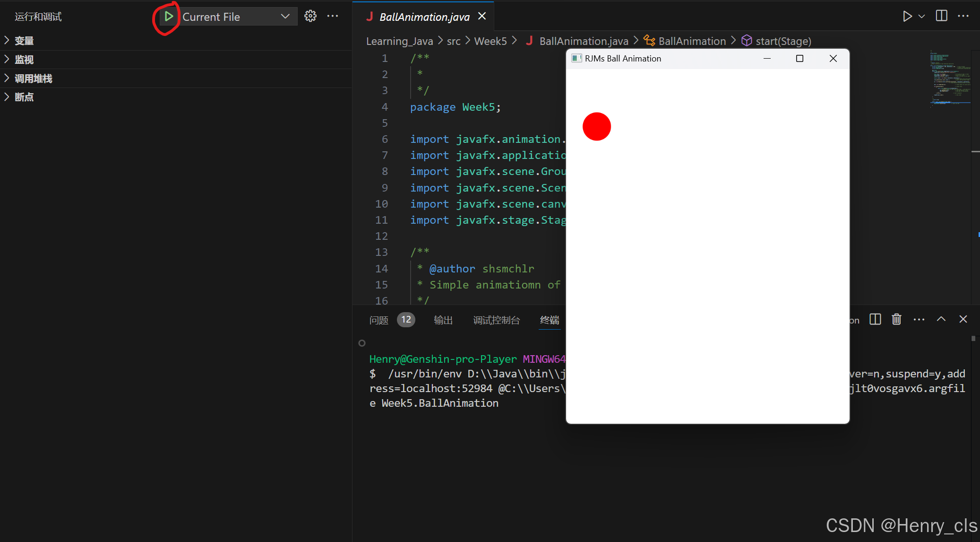Split the terminal panel
Viewport: 980px width, 542px height.
875,320
